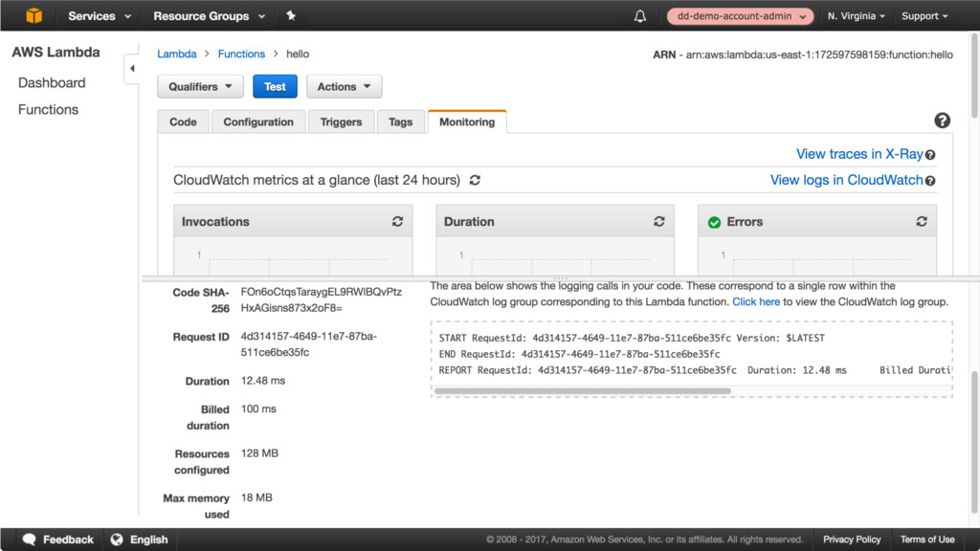Click the Lambda breadcrumb link
The height and width of the screenshot is (551, 980).
[x=177, y=54]
